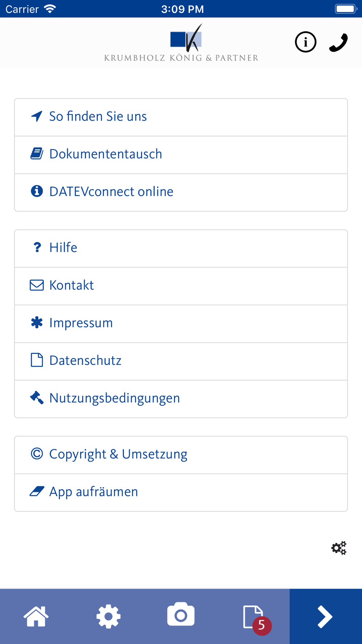This screenshot has width=362, height=644.
Task: Tap the Krumbholz König & Partner logo
Action: pos(181,43)
